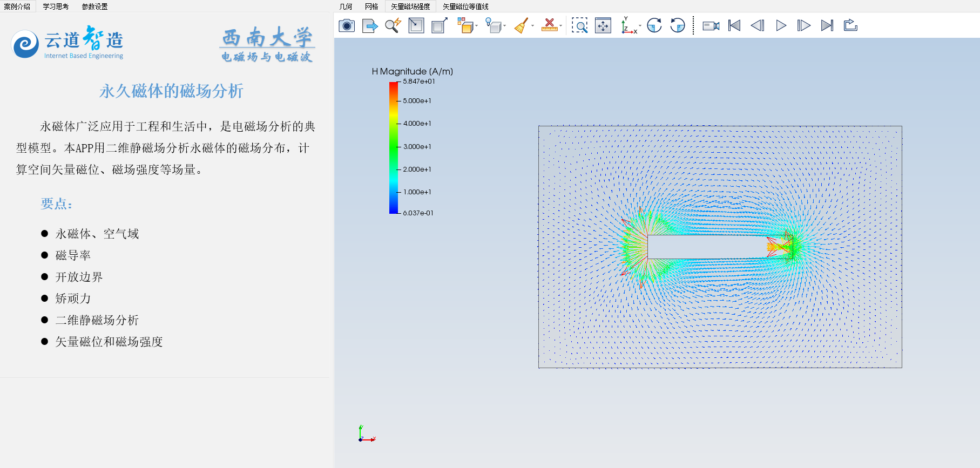Select the zoom to box tool
The width and height of the screenshot is (980, 468).
[579, 25]
